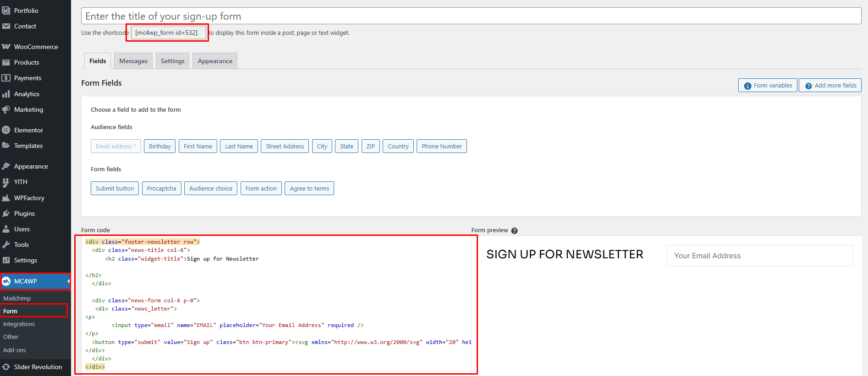Click the MC4WP Mailchimp logo icon
This screenshot has width=868, height=376.
point(6,281)
